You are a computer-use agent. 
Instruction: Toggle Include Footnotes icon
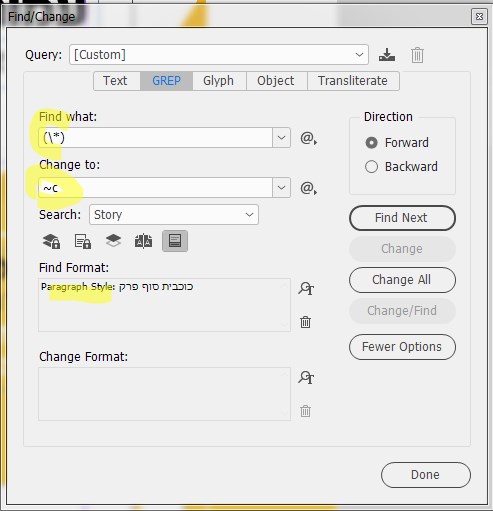(x=175, y=241)
